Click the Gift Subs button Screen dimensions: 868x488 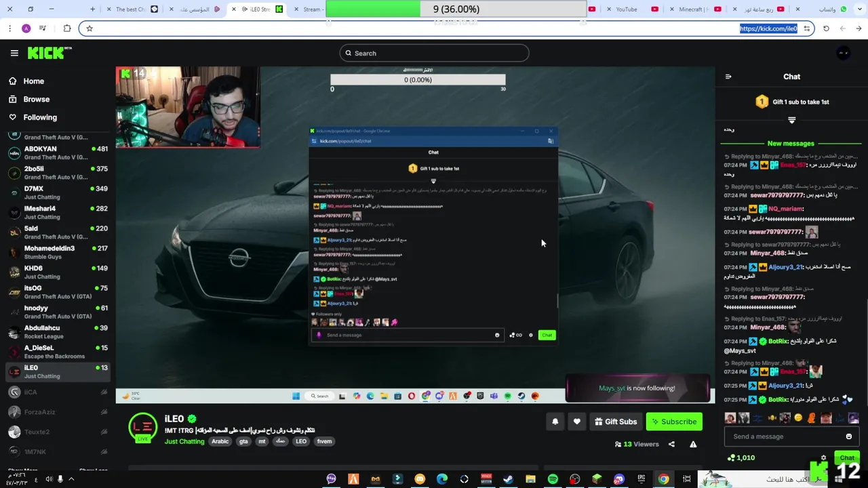(x=616, y=422)
